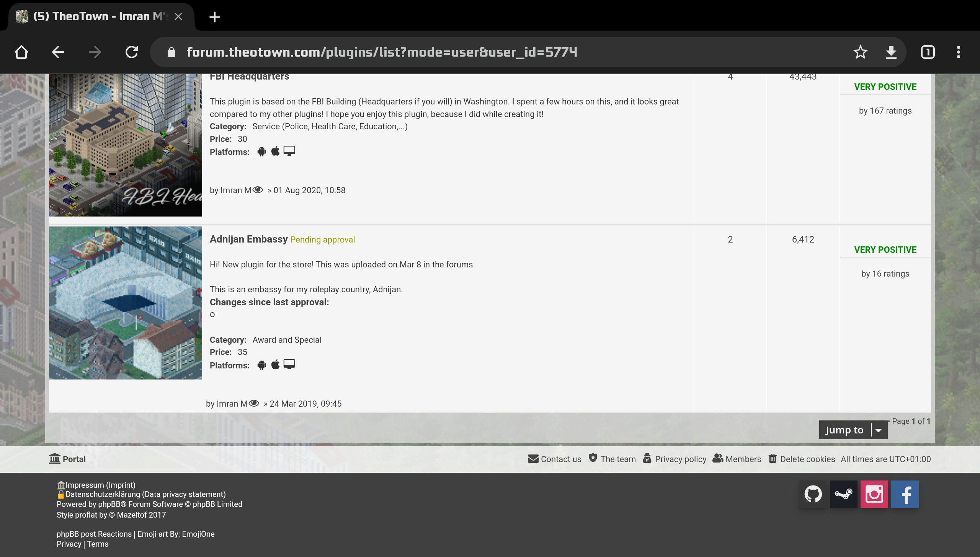The height and width of the screenshot is (557, 980).
Task: Click desktop platform icon for FBI Headquarters
Action: [289, 151]
